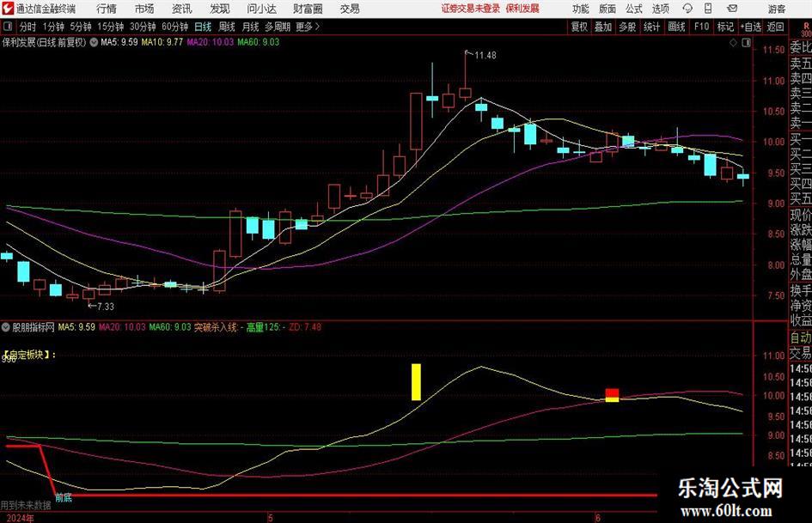Viewport: 812px width, 523px height.
Task: Click the MA60: 9.03 label in main chart
Action: point(259,42)
